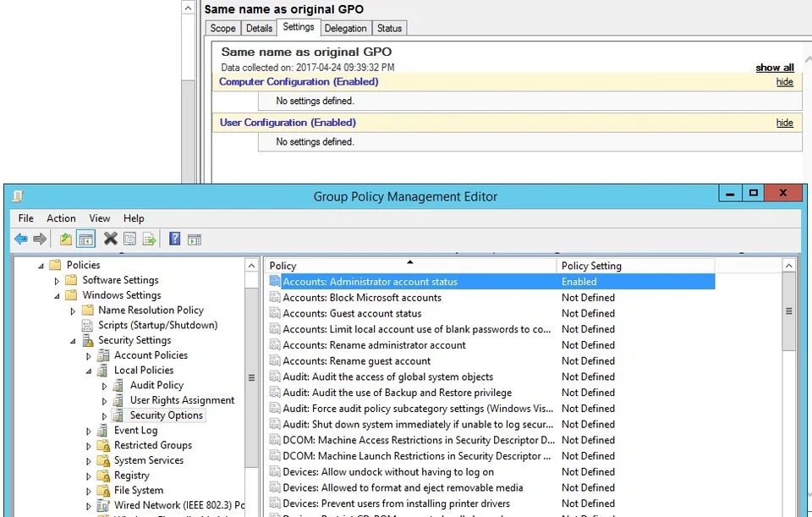This screenshot has height=517, width=812.
Task: Go up one level with folder-arrow icon
Action: (x=65, y=239)
